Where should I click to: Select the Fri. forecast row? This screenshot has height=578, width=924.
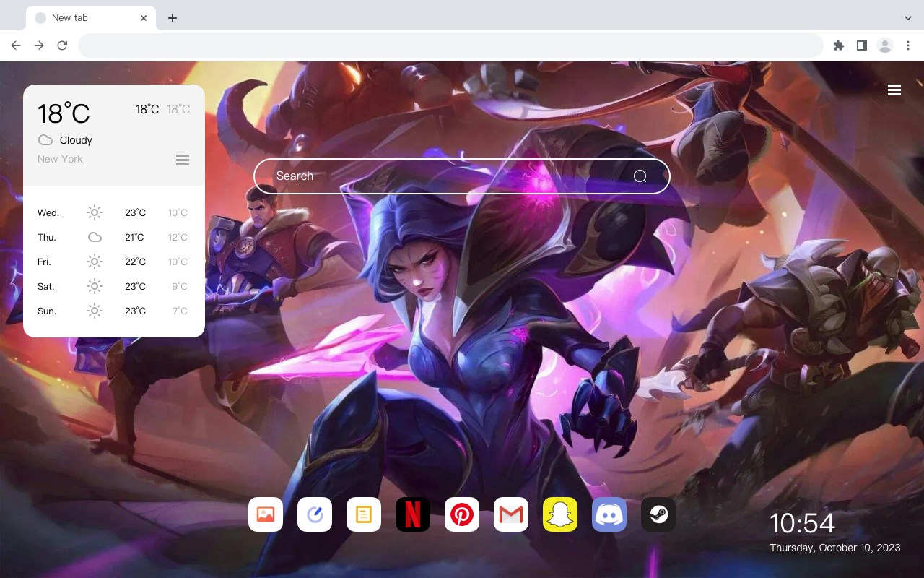[x=114, y=262]
